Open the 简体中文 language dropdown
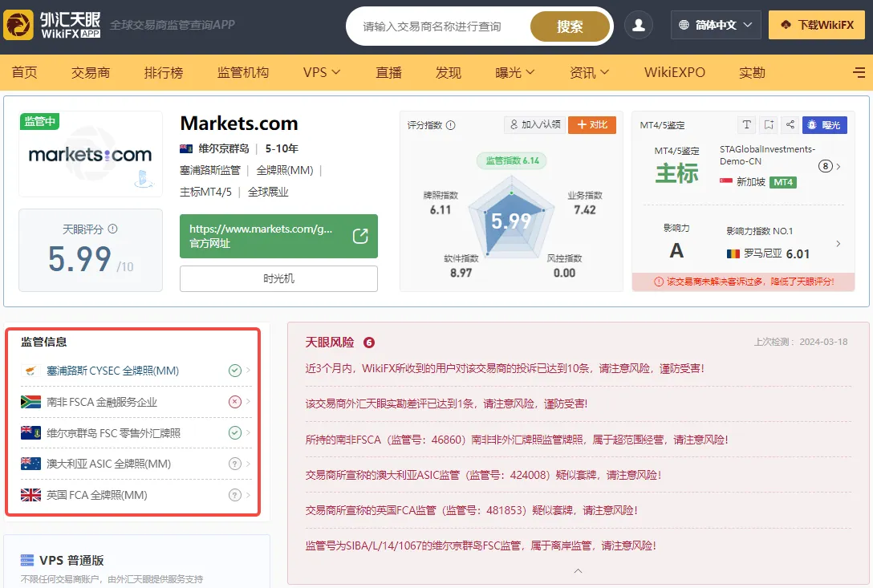Image resolution: width=873 pixels, height=588 pixels. tap(716, 25)
